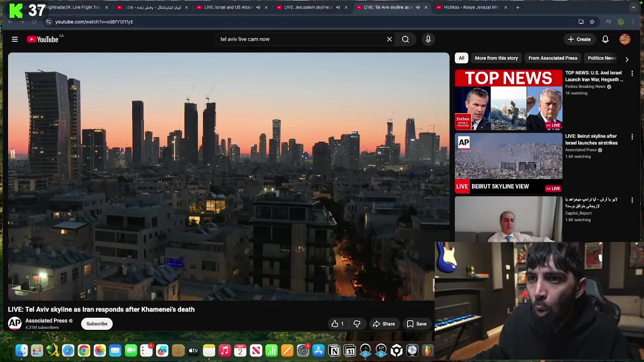Viewport: 644px width, 362px height.
Task: Open the tab search dropdown arrow
Action: [633, 8]
